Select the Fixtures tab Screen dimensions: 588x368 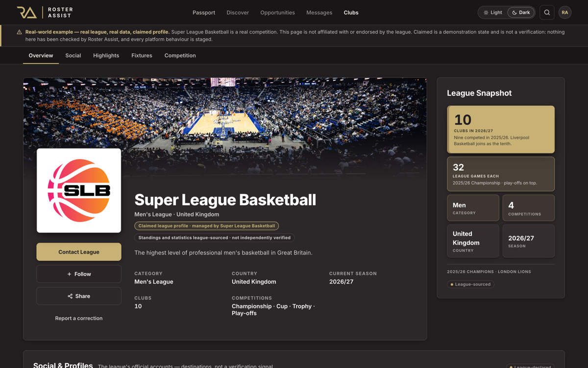(142, 55)
